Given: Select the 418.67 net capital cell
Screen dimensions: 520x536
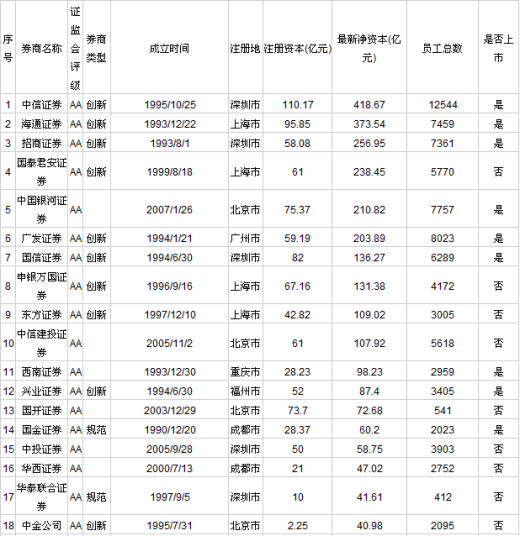Looking at the screenshot, I should (x=369, y=104).
